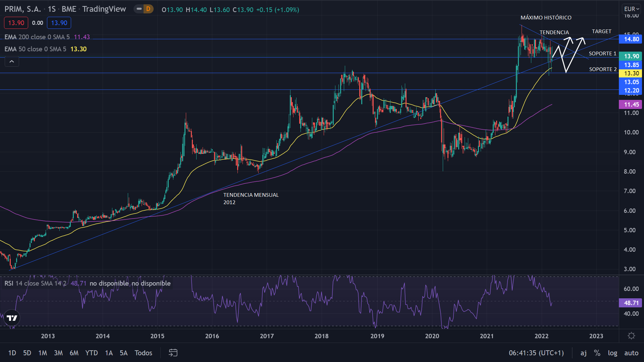Click the 48.71 RSI value label

point(630,303)
